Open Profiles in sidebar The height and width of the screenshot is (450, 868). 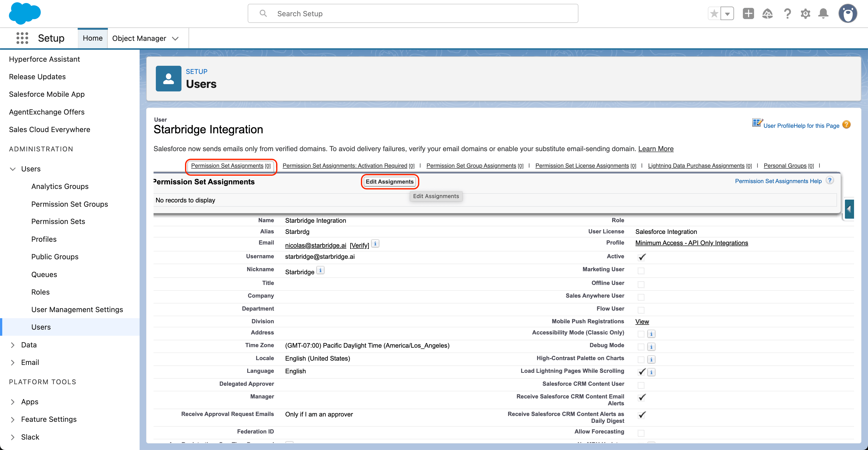pos(44,239)
